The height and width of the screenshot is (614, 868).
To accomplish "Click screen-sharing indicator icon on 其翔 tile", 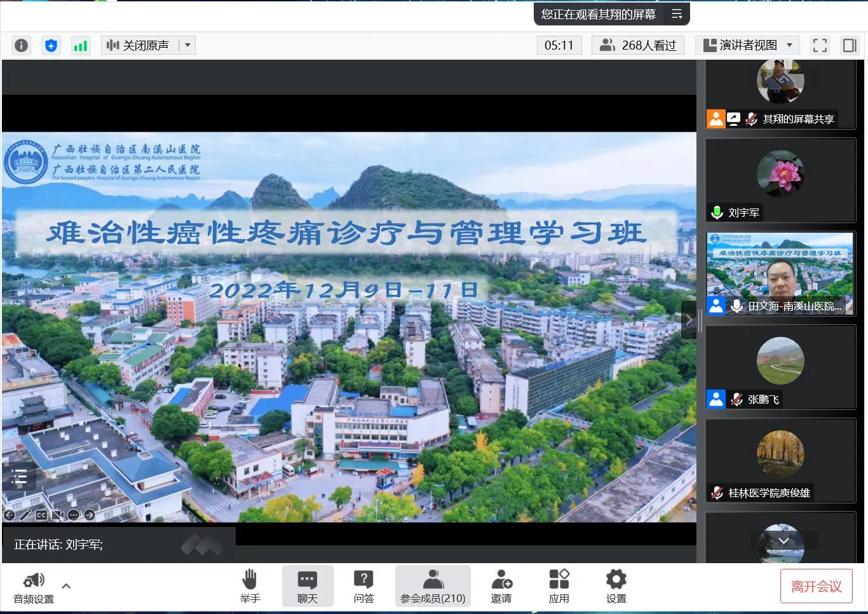I will pyautogui.click(x=734, y=119).
